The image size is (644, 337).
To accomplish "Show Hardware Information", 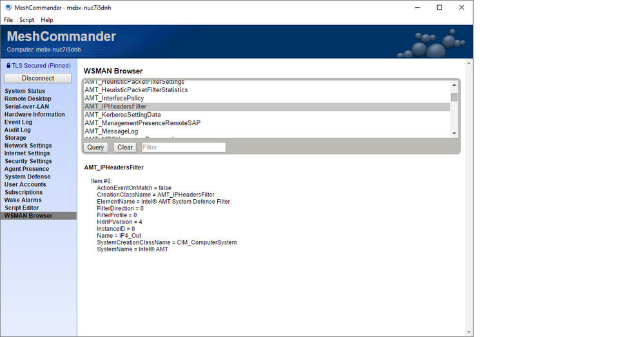I will pos(35,115).
